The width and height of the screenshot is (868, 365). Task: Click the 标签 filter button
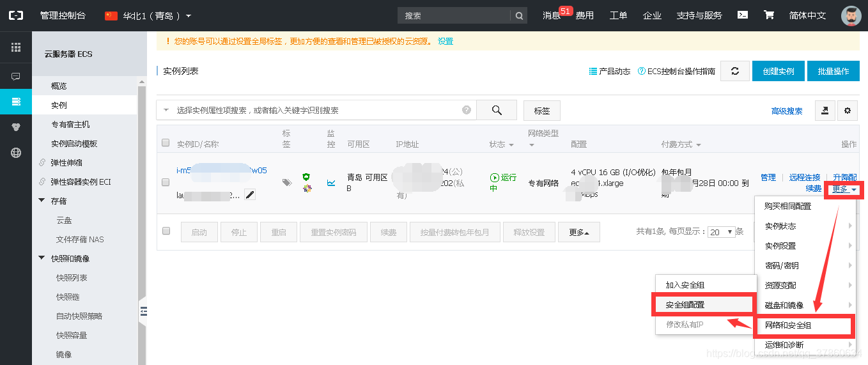[x=542, y=111]
